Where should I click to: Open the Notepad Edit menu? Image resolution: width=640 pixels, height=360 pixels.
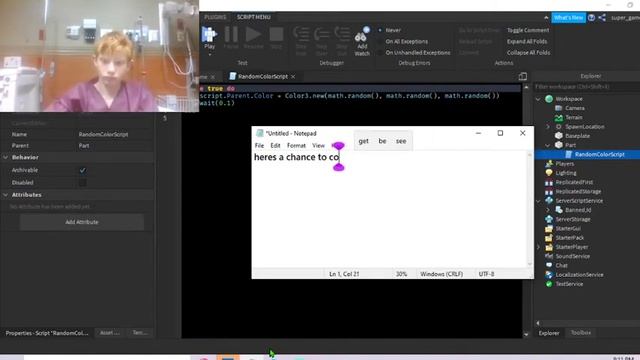click(275, 146)
